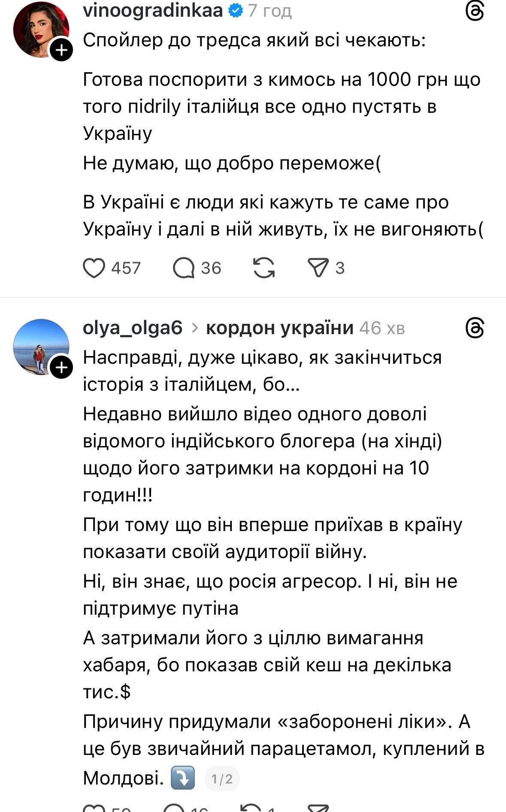Open vinoogradinkaa username link
506x812 pixels.
click(x=153, y=11)
